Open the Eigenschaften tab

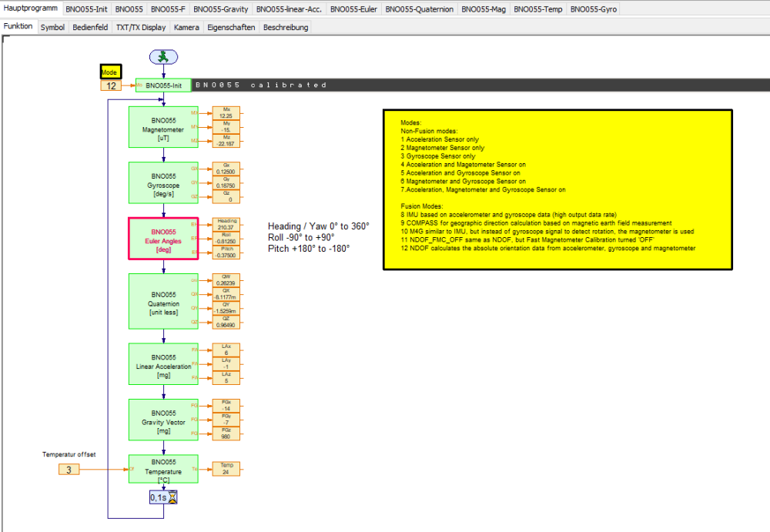[231, 27]
